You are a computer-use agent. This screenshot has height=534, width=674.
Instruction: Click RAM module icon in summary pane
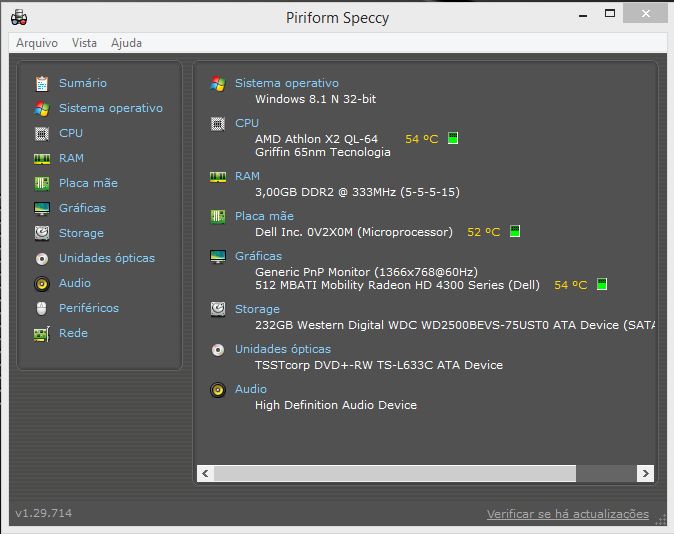pyautogui.click(x=218, y=177)
